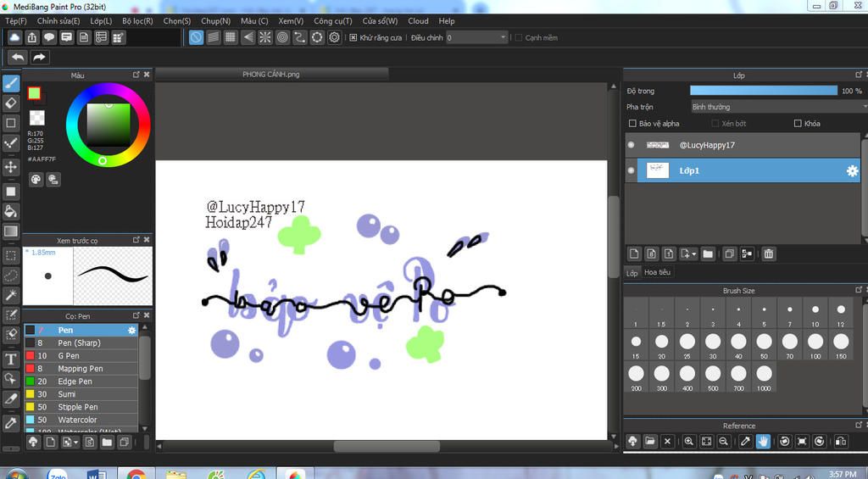868x479 pixels.
Task: Click the transparent color swatch
Action: 37,117
